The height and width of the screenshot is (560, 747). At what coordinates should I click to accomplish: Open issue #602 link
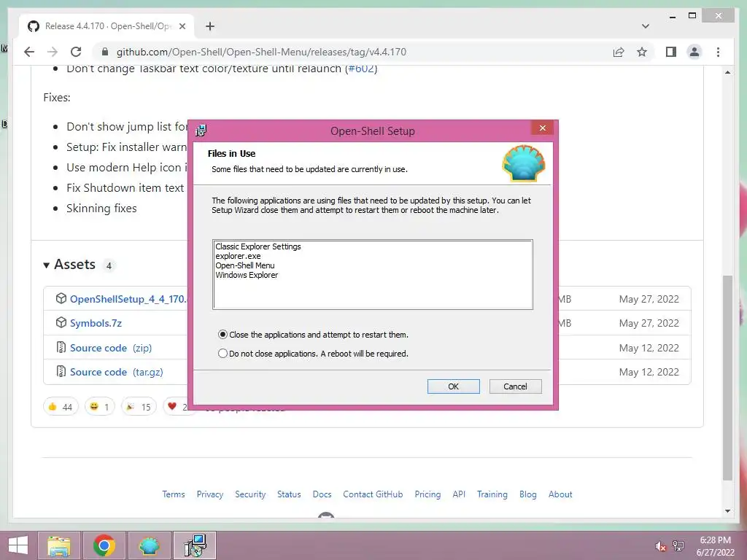pos(361,69)
